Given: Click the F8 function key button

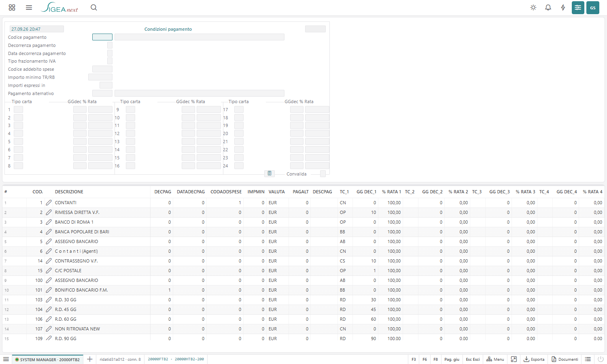Looking at the screenshot, I should point(435,359).
